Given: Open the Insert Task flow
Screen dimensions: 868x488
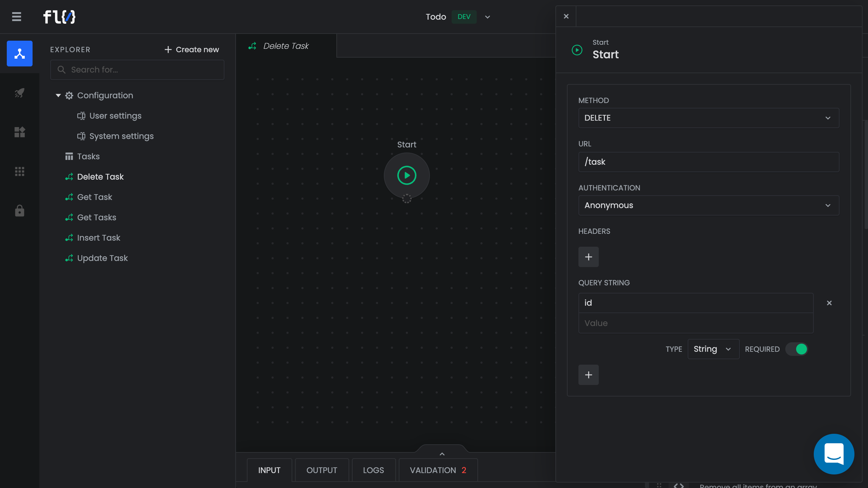Looking at the screenshot, I should click(99, 238).
